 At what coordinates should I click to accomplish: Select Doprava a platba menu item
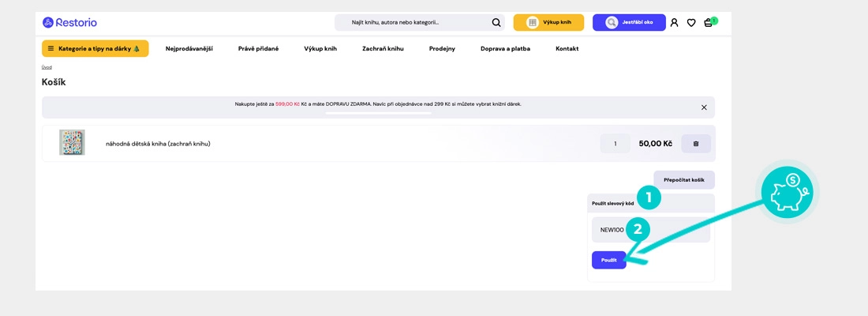point(505,49)
